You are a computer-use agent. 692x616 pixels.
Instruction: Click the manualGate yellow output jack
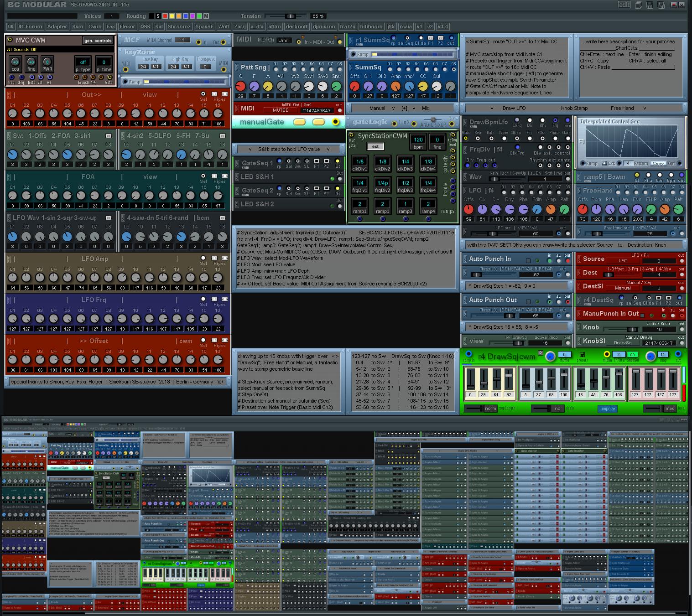pyautogui.click(x=336, y=122)
